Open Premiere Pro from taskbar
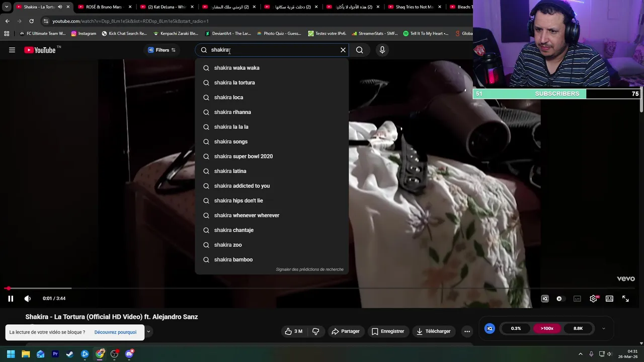Viewport: 644px width, 362px height. (x=55, y=354)
